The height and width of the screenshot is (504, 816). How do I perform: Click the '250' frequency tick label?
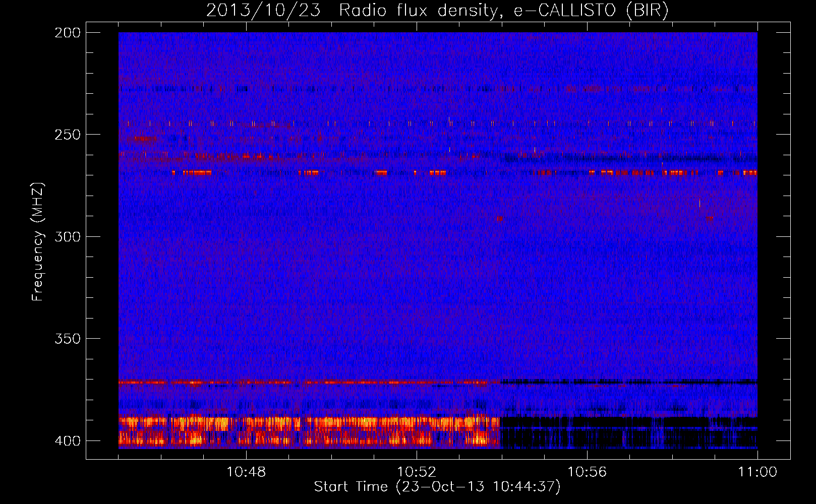click(x=68, y=135)
